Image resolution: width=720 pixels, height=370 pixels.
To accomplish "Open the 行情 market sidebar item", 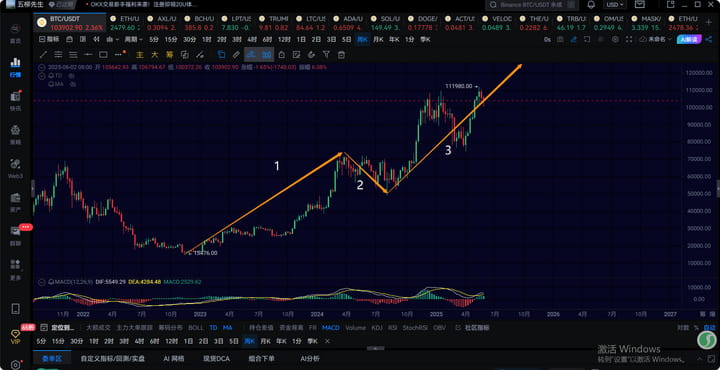I will coord(16,67).
